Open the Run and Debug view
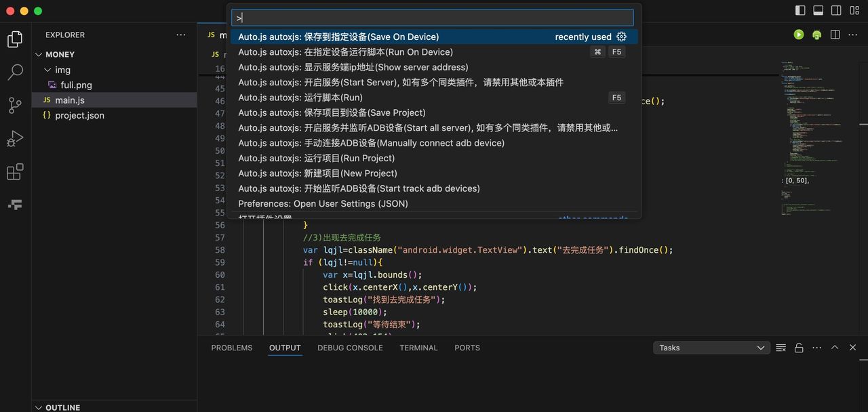The height and width of the screenshot is (412, 868). pyautogui.click(x=15, y=139)
